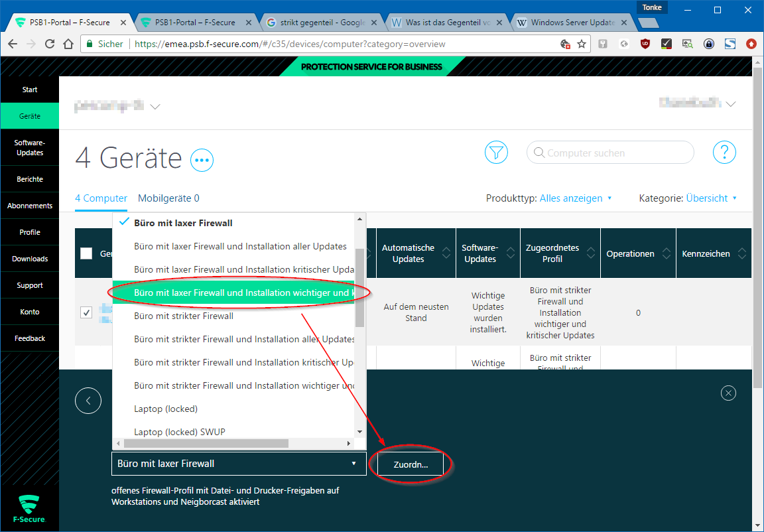Click the F-Secure logo in the sidebar
The height and width of the screenshot is (532, 764).
point(30,509)
